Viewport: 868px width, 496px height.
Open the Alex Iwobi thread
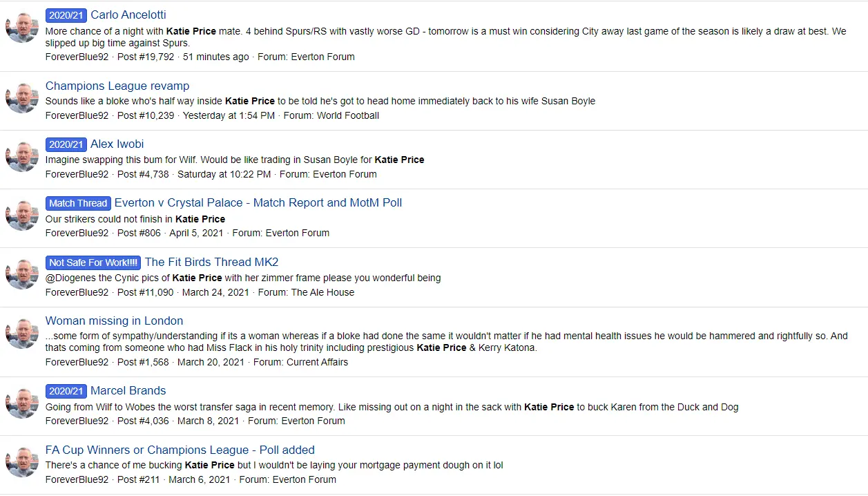pyautogui.click(x=117, y=144)
